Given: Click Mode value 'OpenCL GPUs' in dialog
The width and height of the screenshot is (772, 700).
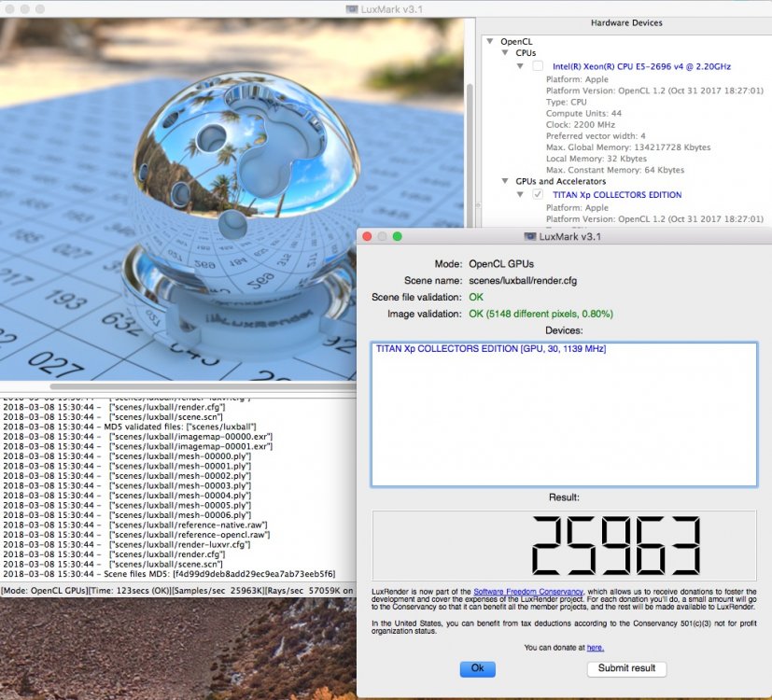Looking at the screenshot, I should tap(501, 264).
